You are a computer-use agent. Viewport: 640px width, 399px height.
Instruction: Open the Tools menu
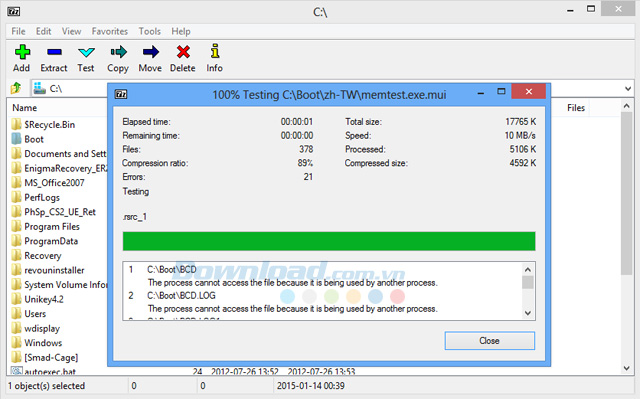[149, 31]
